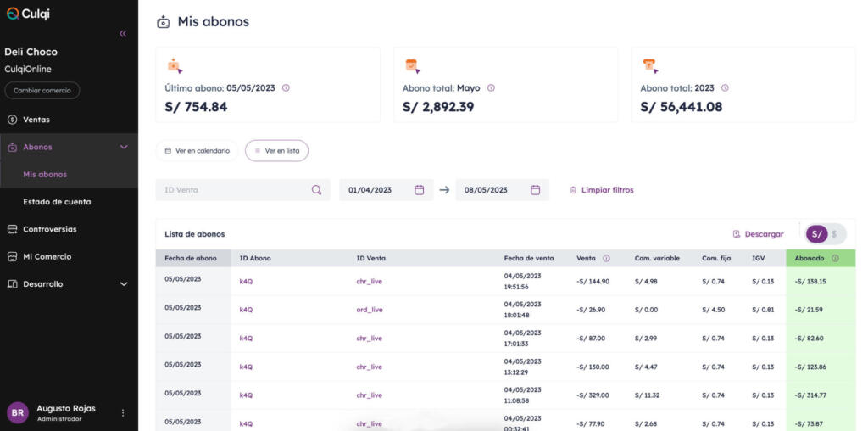Collapse the Abonos sidebar section chevron
The height and width of the screenshot is (431, 868).
[124, 148]
